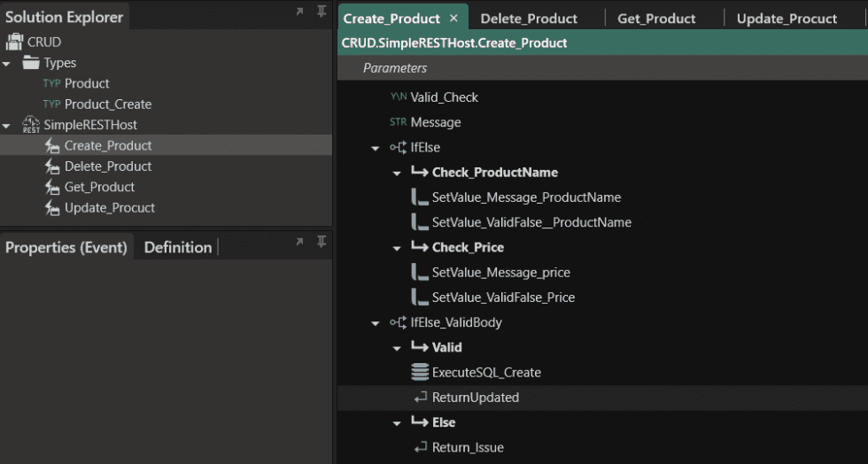Viewport: 868px width, 464px height.
Task: Close the Create_Product tab
Action: (453, 19)
